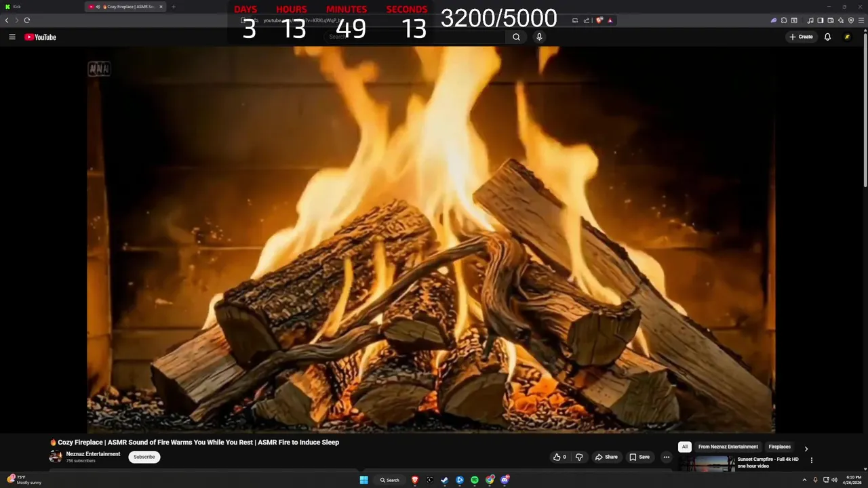This screenshot has height=488, width=868.
Task: Open the browser extensions puzzle icon
Action: point(784,20)
